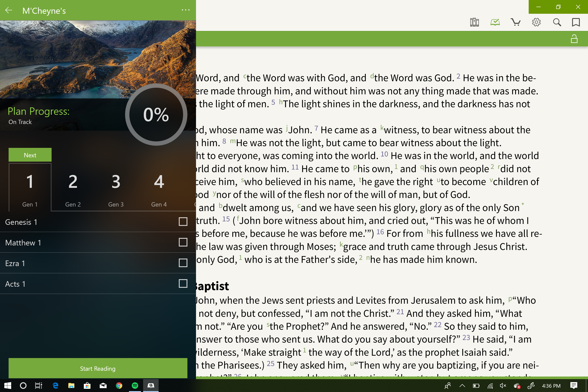Check the Genesis 1 checkbox
This screenshot has height=392, width=588.
(x=183, y=222)
